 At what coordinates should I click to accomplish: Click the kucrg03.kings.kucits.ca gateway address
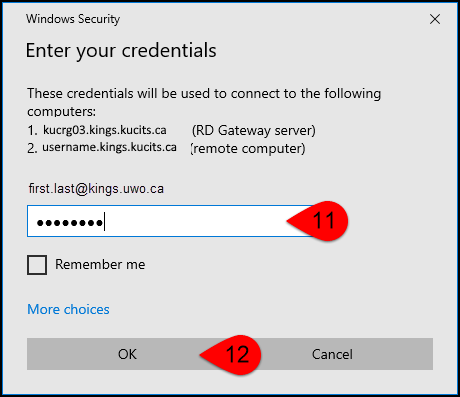point(105,130)
